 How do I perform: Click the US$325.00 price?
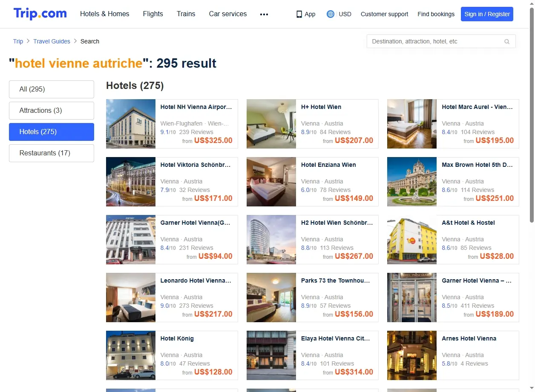point(213,140)
